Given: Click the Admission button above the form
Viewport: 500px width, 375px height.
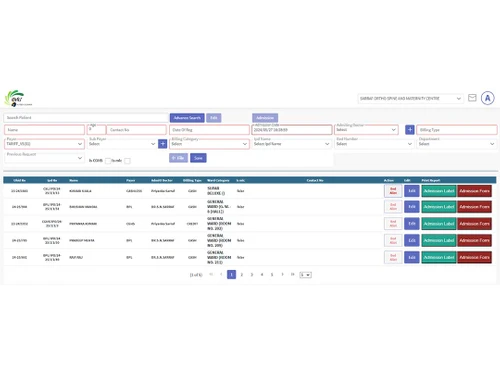Looking at the screenshot, I should point(265,118).
